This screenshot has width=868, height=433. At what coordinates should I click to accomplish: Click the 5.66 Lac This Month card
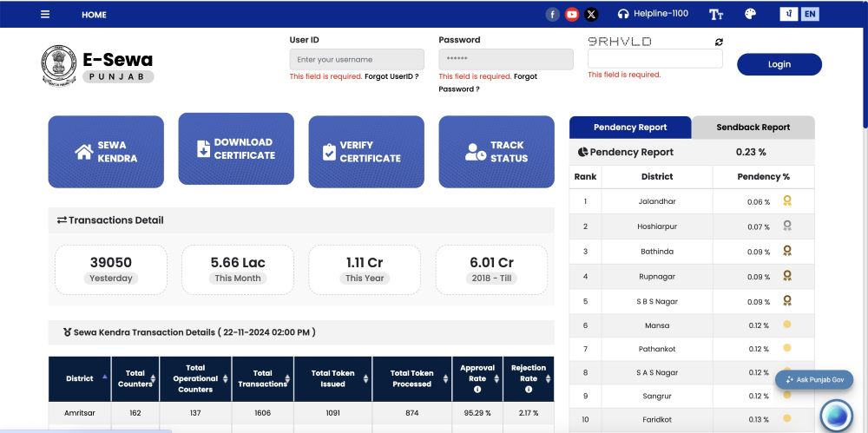point(238,270)
